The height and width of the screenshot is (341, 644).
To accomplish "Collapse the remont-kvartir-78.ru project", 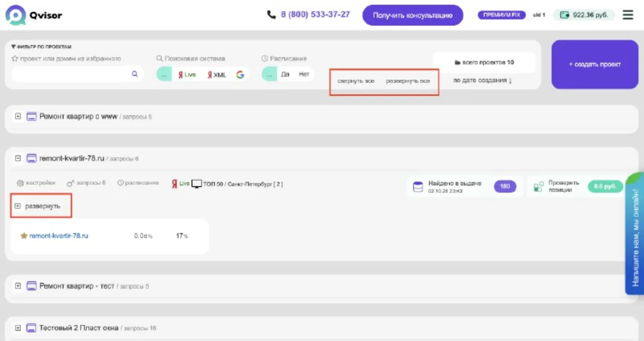I will (x=18, y=158).
